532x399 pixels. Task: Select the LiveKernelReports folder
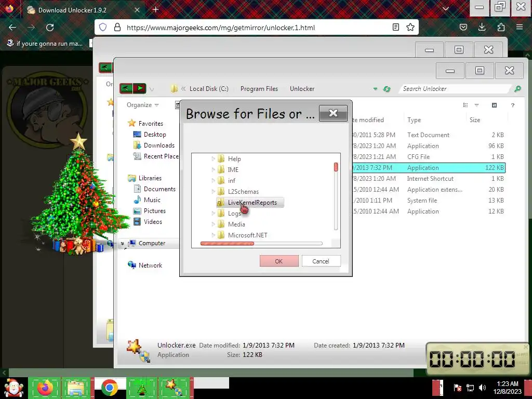tap(250, 203)
